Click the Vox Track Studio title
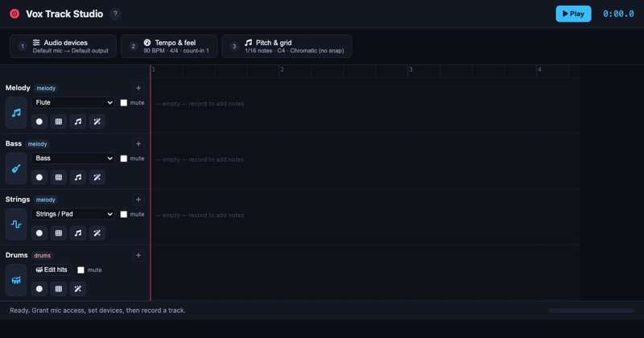Viewport: 644px width, 338px height. [64, 14]
